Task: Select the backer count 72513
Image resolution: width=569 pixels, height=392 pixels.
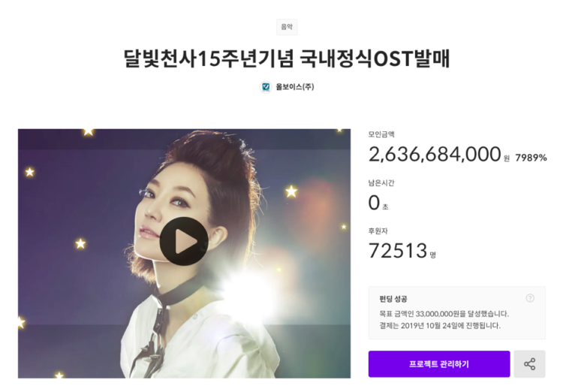Action: (x=398, y=251)
